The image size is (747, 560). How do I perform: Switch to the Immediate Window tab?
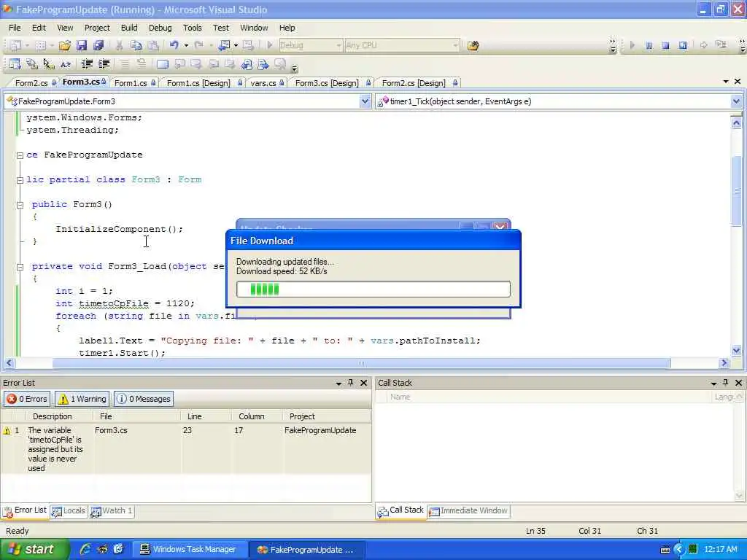pos(469,511)
